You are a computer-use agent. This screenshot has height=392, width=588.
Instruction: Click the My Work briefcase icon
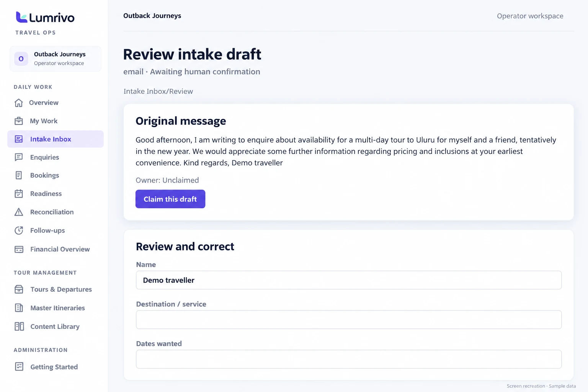pos(19,121)
